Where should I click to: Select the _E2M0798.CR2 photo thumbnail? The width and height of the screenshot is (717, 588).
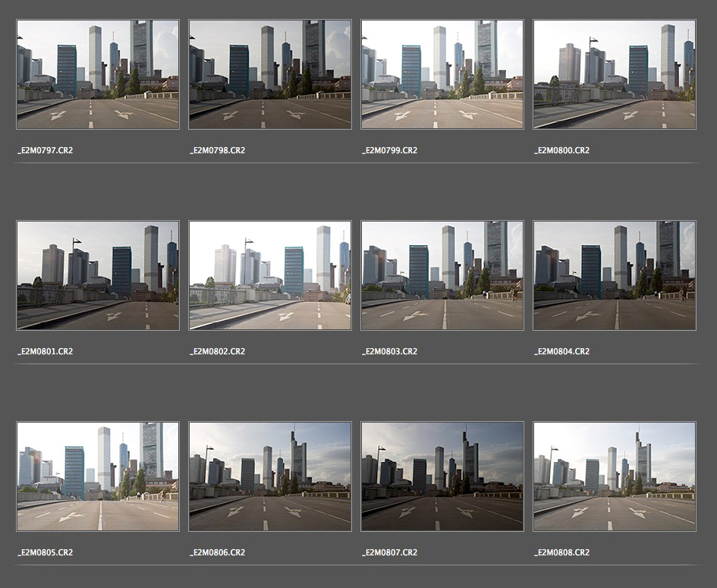coord(270,74)
